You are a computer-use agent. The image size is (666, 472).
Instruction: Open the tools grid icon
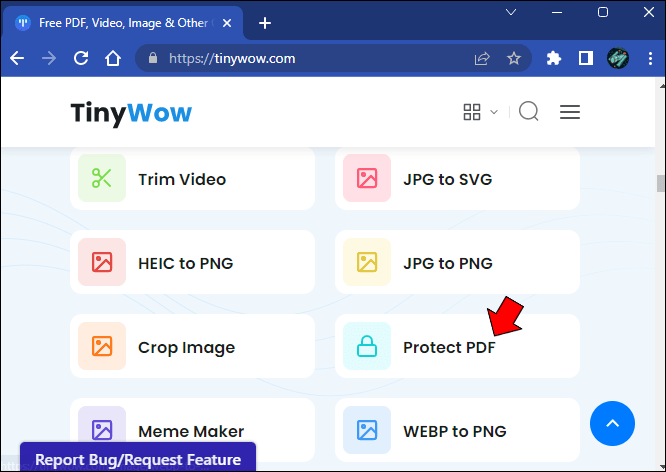click(x=472, y=112)
